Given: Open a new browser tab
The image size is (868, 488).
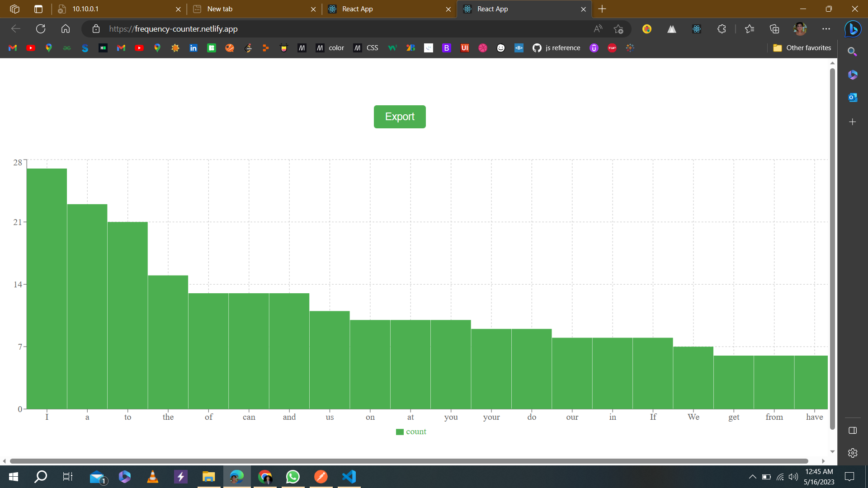Looking at the screenshot, I should 602,9.
